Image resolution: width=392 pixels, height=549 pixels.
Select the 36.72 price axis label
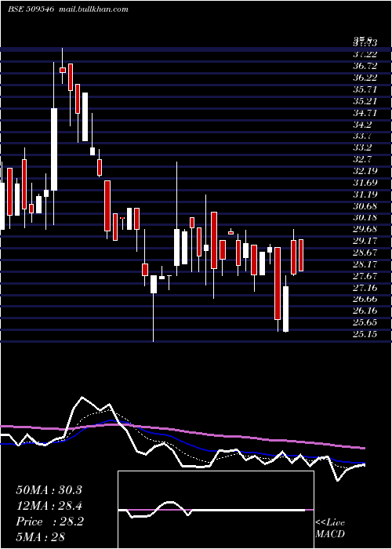click(365, 66)
